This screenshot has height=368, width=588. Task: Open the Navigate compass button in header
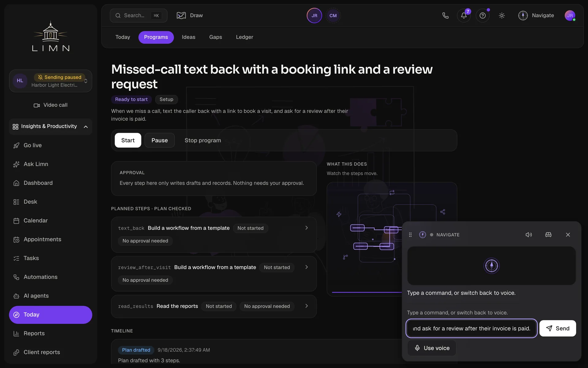tap(536, 15)
